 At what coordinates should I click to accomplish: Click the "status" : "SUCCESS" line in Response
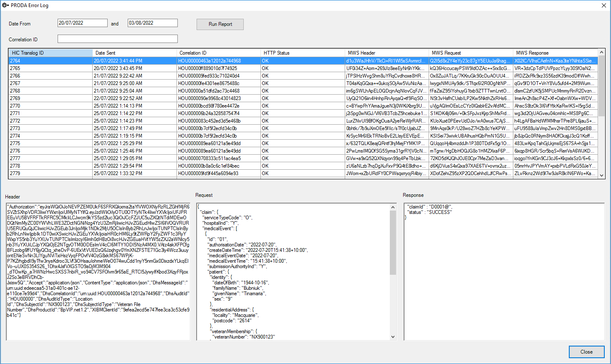point(429,212)
